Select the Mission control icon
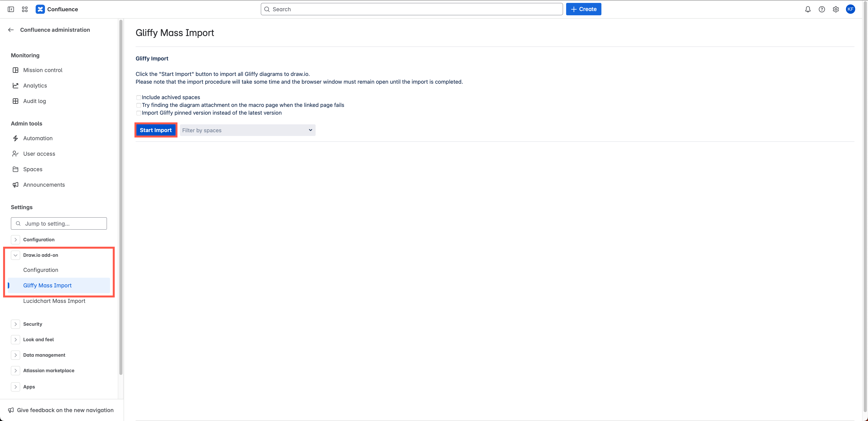Screen dimensions: 868x421 (15, 70)
